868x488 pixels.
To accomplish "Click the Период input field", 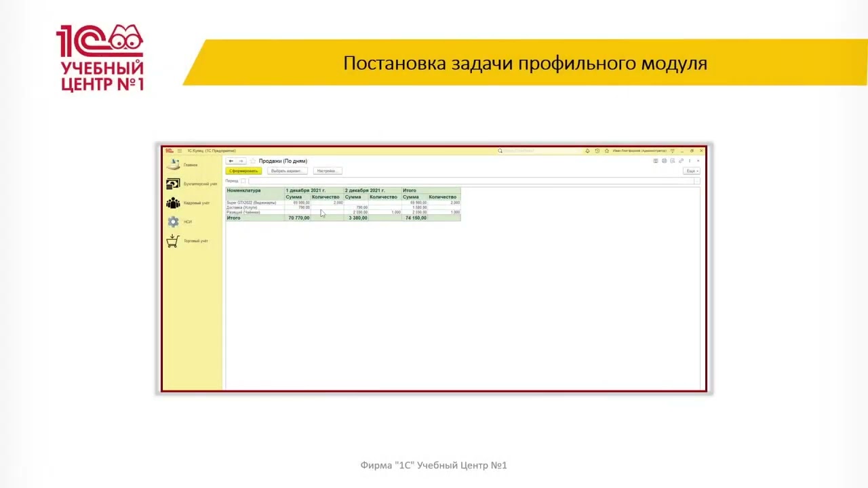I will click(x=471, y=181).
